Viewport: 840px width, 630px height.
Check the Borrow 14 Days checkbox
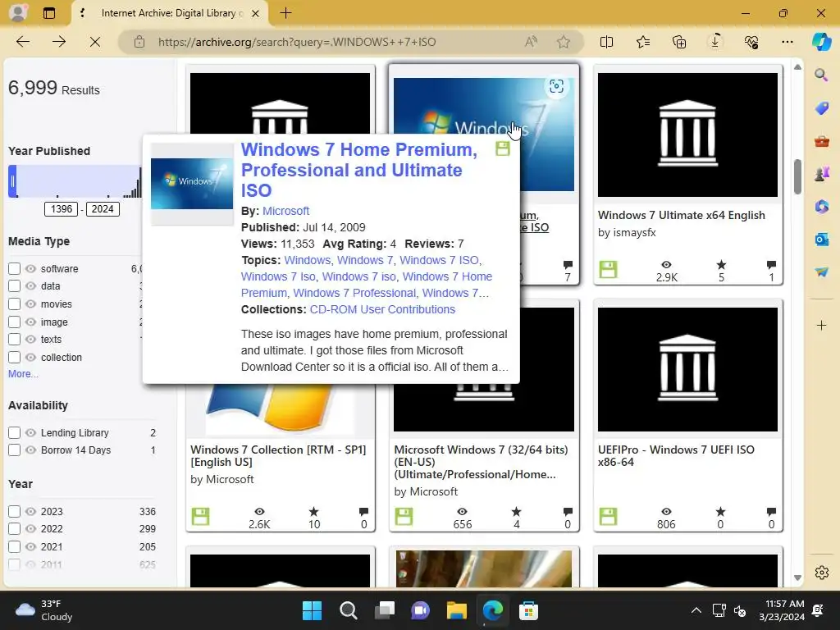tap(15, 450)
